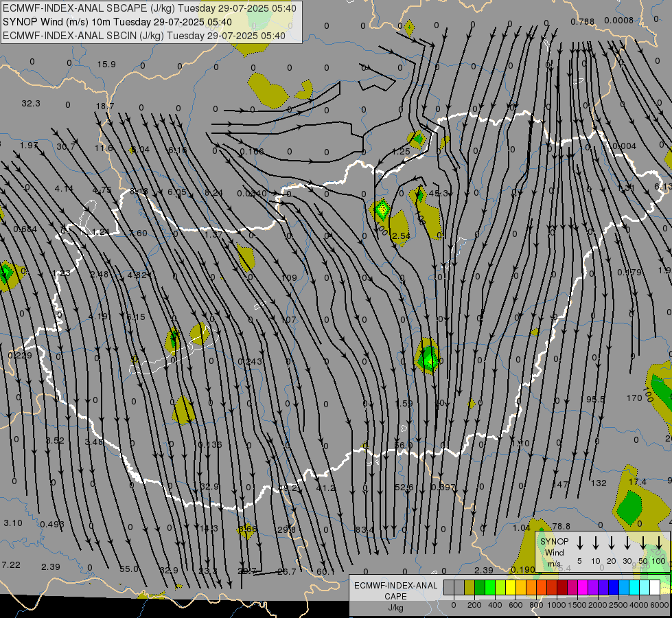Image resolution: width=672 pixels, height=618 pixels.
Task: Click the 41.2 grid value
Action: click(326, 488)
